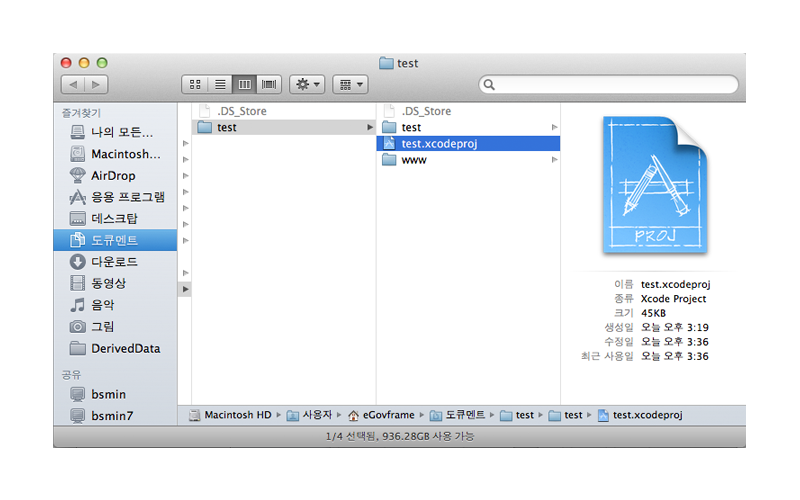Select test.xcodeproj file in column
This screenshot has width=800, height=500.
pyautogui.click(x=439, y=143)
